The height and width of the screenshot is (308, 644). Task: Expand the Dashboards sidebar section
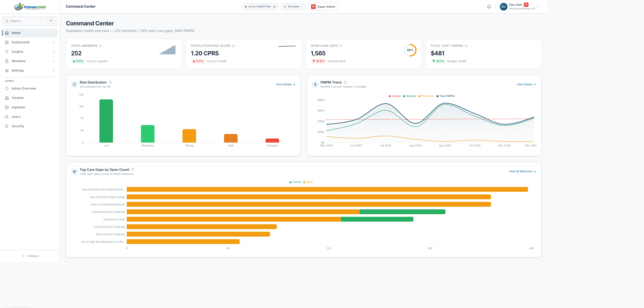tap(30, 42)
